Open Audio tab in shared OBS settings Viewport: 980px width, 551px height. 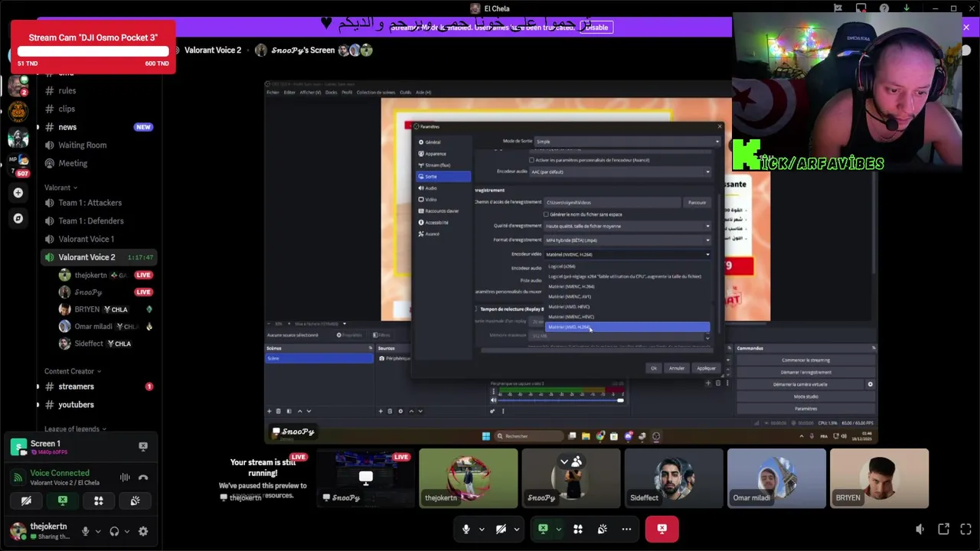click(443, 188)
